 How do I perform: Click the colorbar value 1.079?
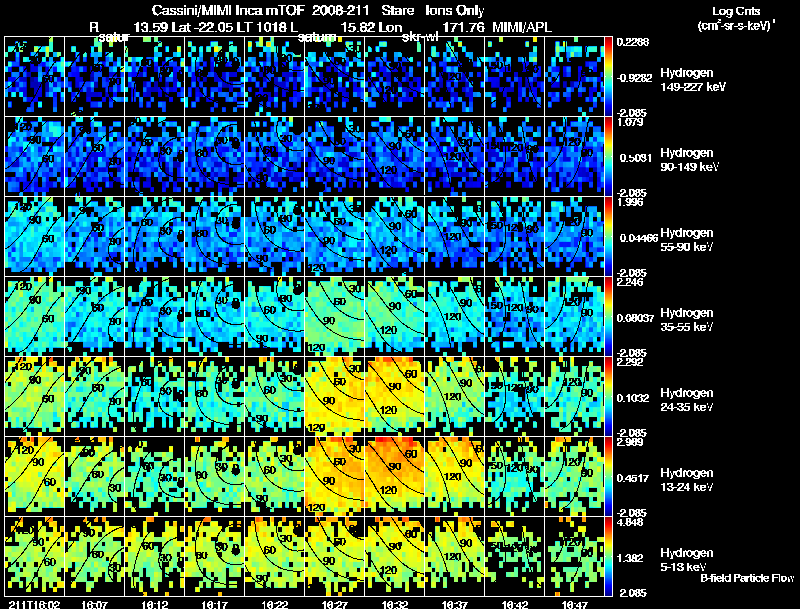tap(630, 122)
